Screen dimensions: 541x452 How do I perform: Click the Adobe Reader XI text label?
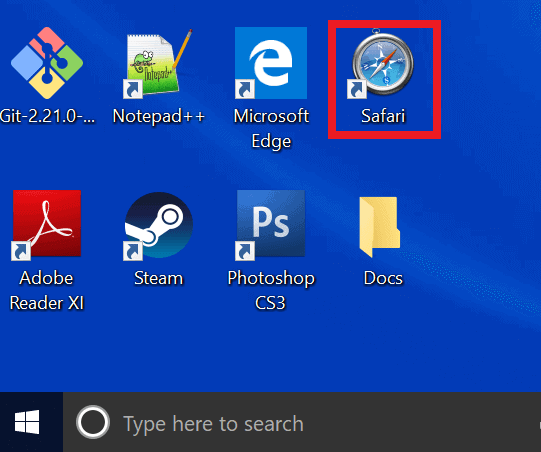47,291
